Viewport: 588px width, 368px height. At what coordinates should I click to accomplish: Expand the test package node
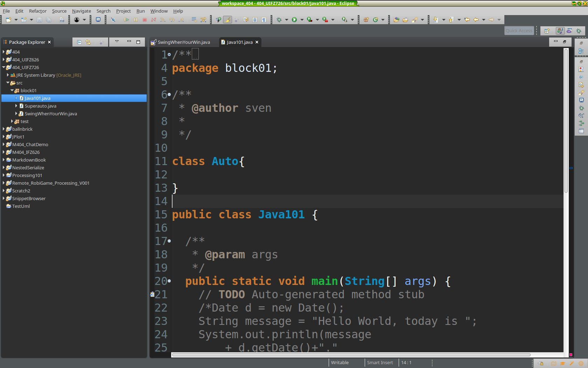12,121
